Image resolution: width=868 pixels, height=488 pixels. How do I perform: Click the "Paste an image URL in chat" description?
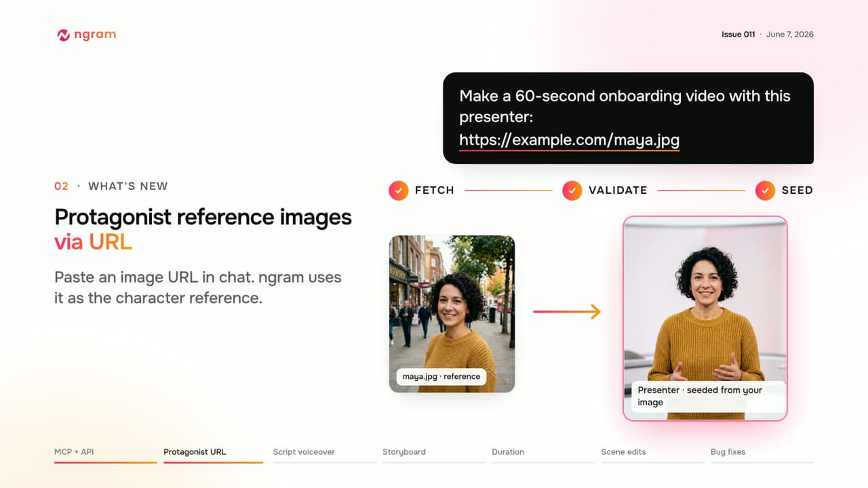pyautogui.click(x=198, y=287)
